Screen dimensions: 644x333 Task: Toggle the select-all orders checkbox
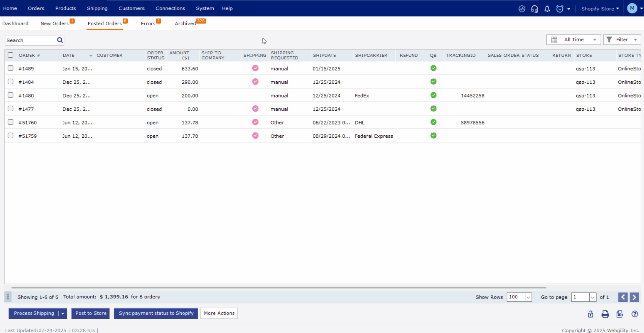click(x=10, y=55)
